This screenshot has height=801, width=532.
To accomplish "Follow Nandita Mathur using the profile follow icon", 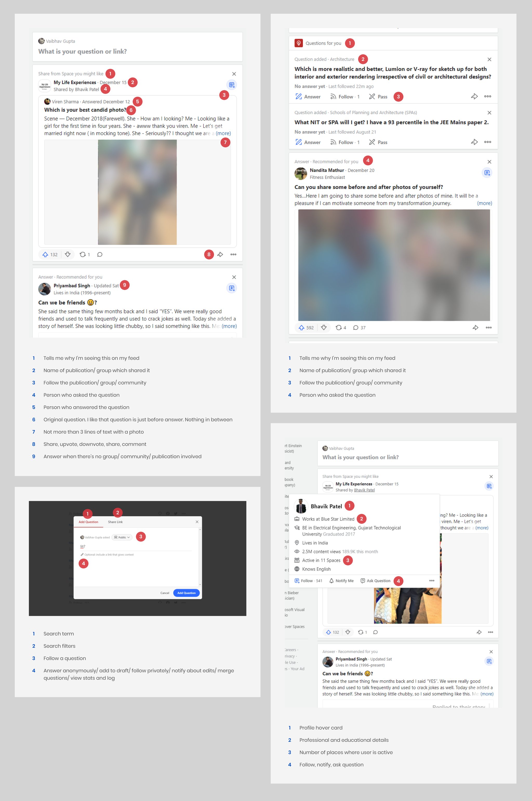I will click(487, 173).
